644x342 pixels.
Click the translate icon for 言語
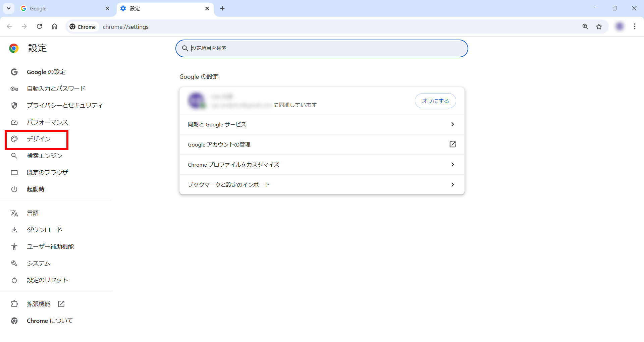(14, 213)
